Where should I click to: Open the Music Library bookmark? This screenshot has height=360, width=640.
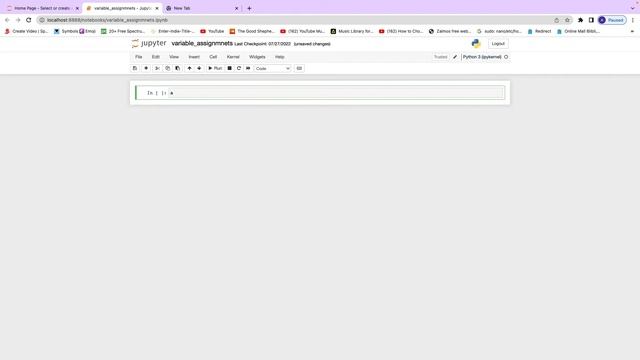click(351, 31)
